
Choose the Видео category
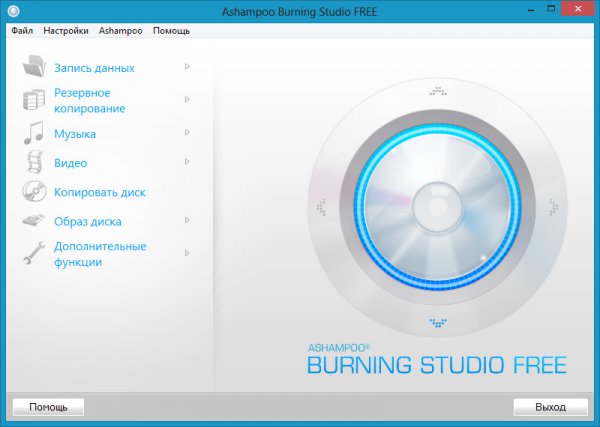pos(70,163)
